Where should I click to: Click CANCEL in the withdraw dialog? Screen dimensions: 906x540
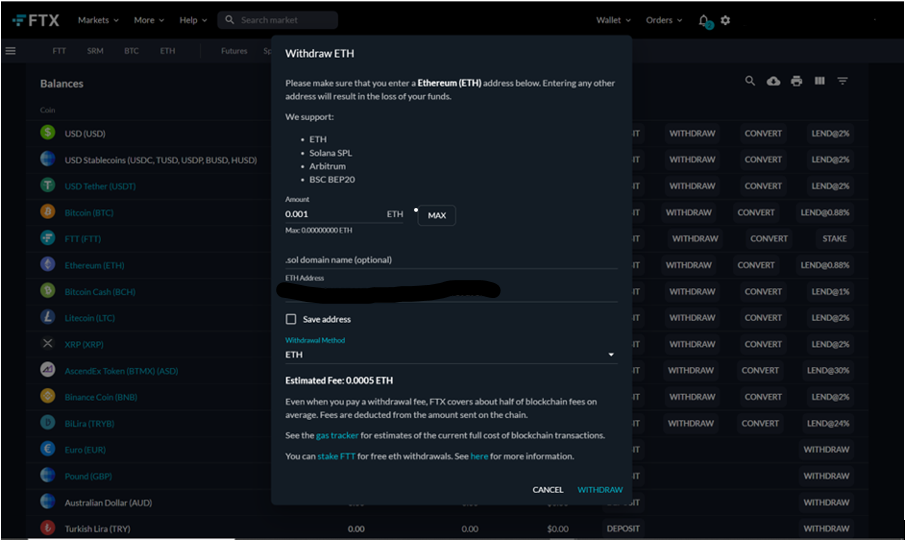coord(548,490)
